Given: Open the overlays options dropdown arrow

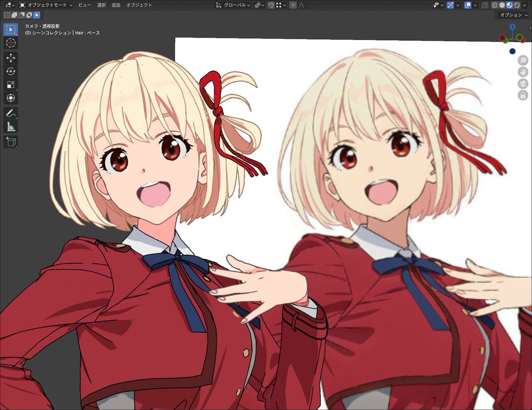Looking at the screenshot, I should tap(475, 5).
